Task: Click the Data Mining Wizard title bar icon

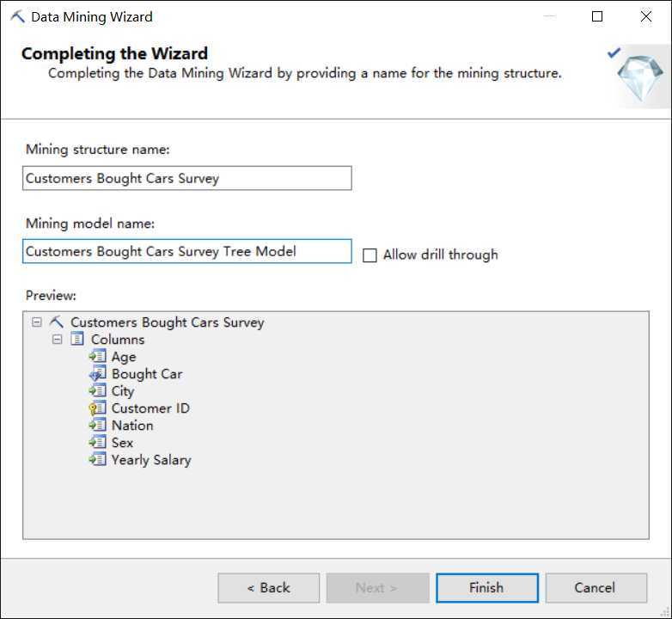Action: pos(17,16)
